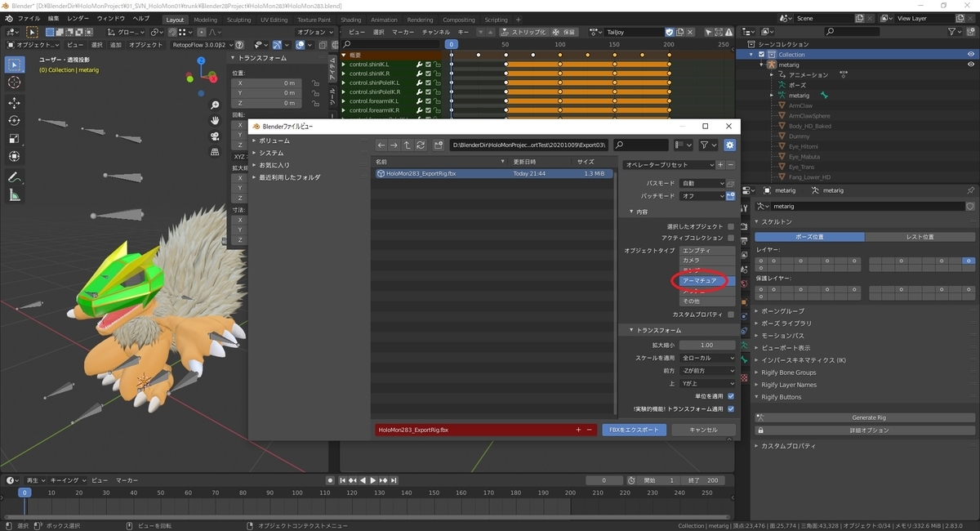
Task: Open the apply scalings dropdown
Action: [x=707, y=358]
